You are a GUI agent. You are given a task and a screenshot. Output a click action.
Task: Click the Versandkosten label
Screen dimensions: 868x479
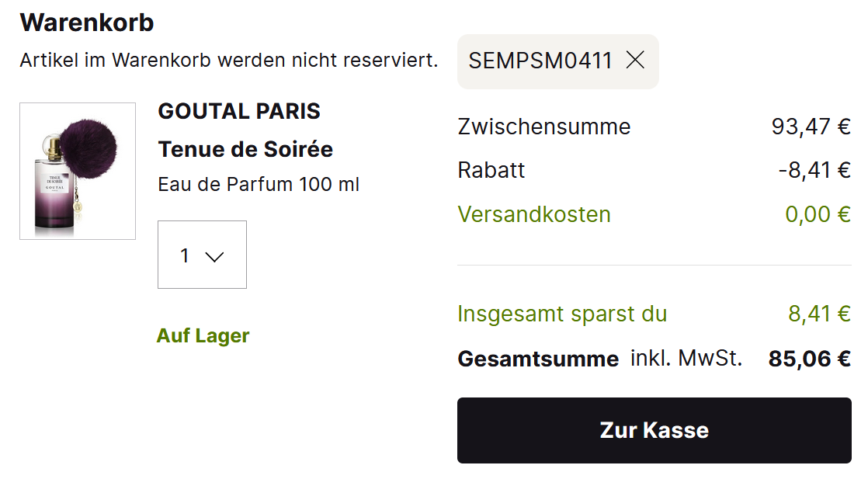tap(534, 214)
